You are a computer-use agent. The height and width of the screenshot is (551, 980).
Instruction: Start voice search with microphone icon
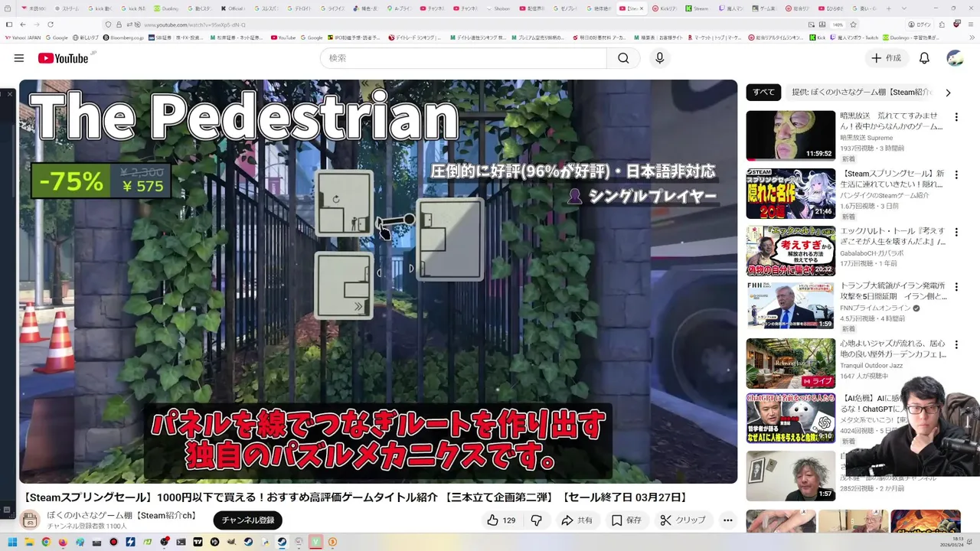tap(659, 58)
